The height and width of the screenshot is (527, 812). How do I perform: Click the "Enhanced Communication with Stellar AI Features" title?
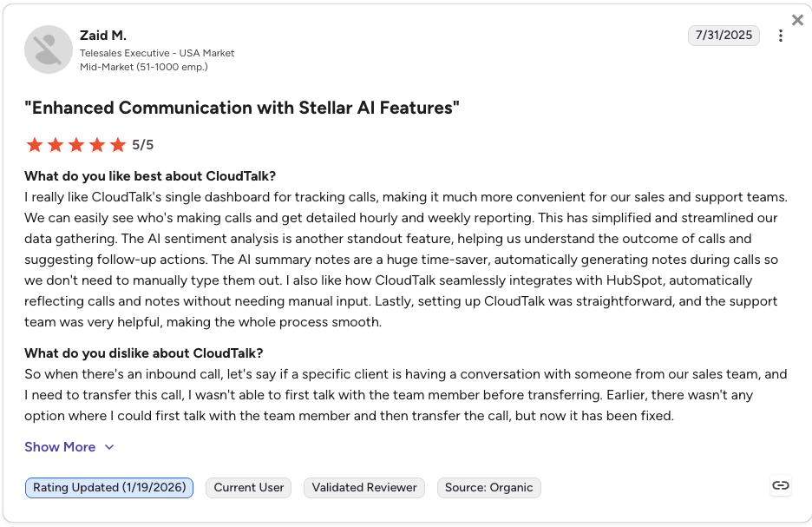pos(242,108)
